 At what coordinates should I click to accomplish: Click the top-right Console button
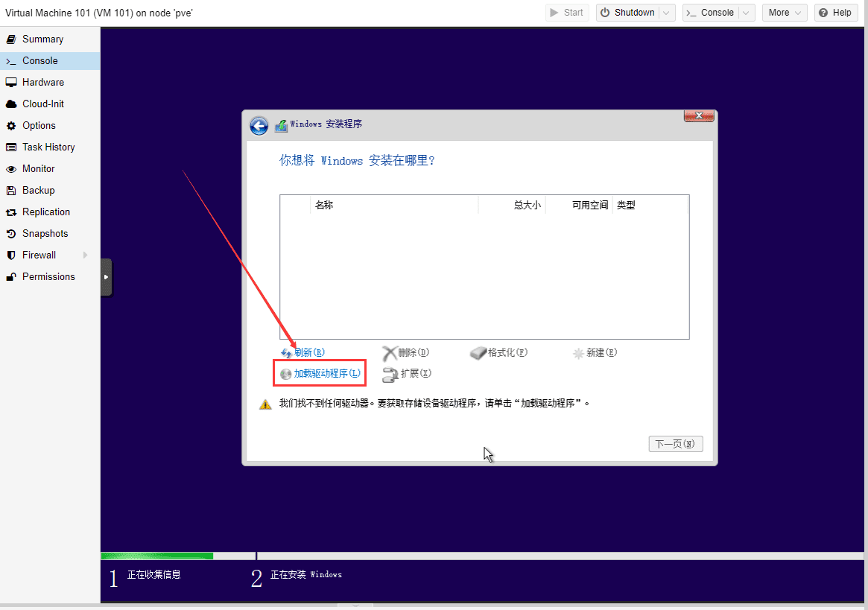coord(711,13)
